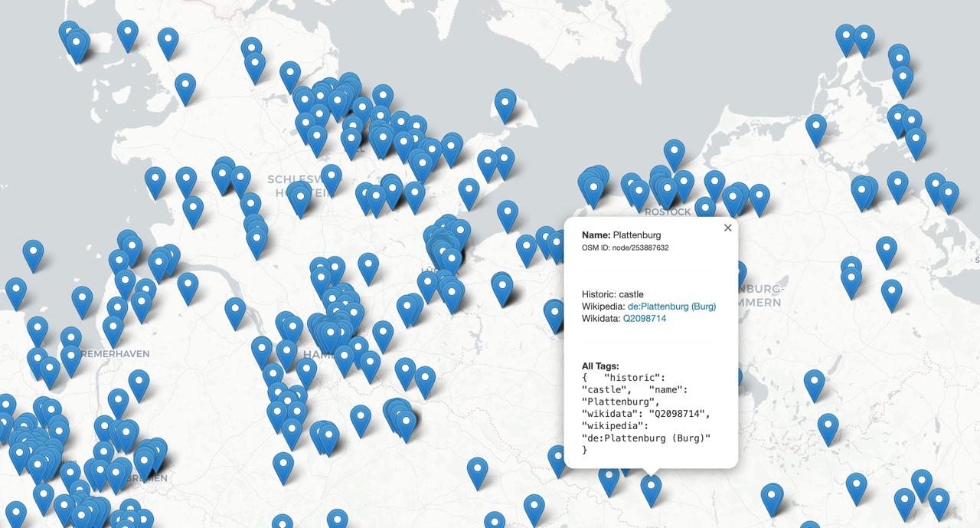Viewport: 980px width, 528px height.
Task: Open the de:Plattenburg (Burg) Wikipedia link
Action: (x=671, y=306)
